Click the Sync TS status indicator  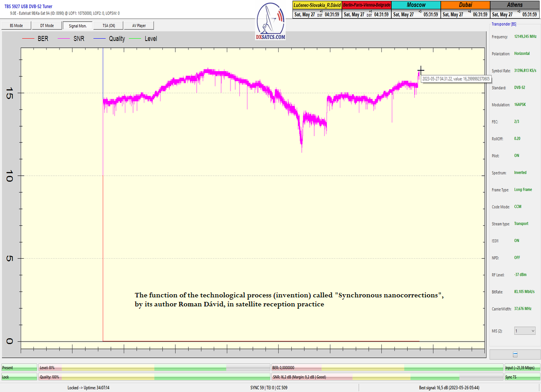tap(522, 377)
